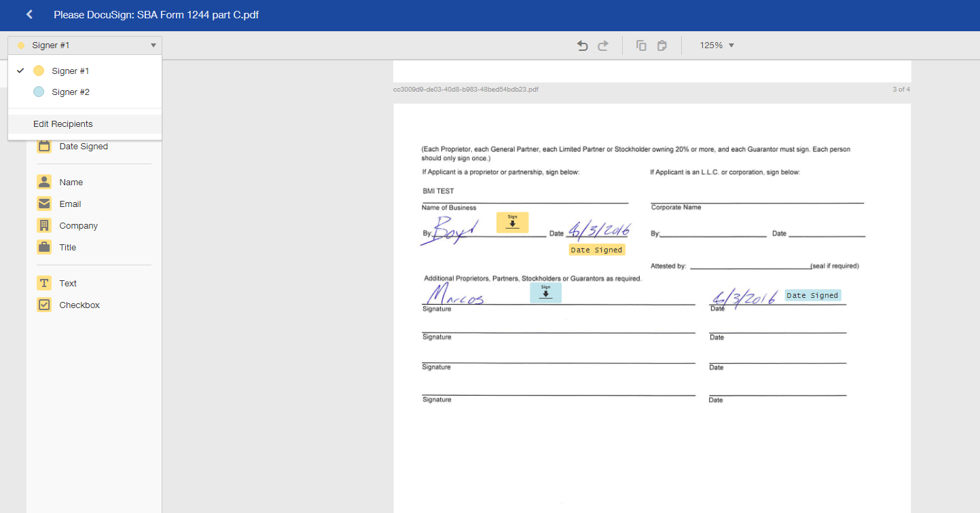
Task: Click the PDF filename above the page
Action: pyautogui.click(x=466, y=89)
